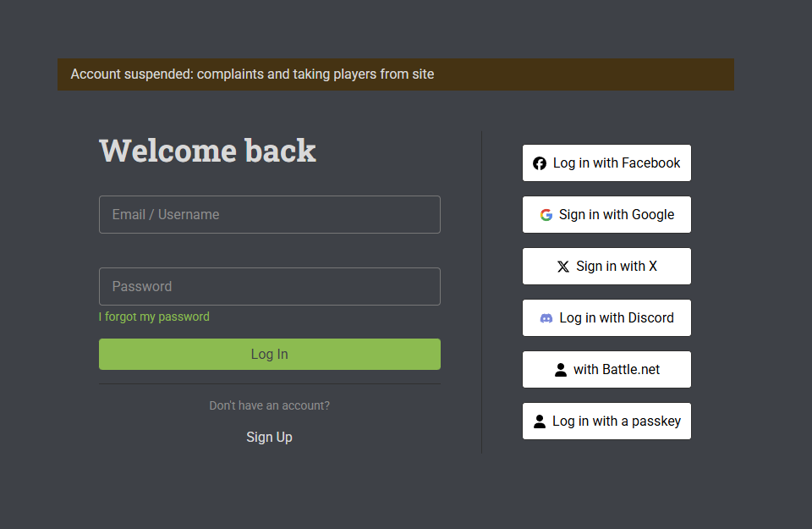Submit with the green Log In button
Image resolution: width=812 pixels, height=529 pixels.
click(270, 355)
